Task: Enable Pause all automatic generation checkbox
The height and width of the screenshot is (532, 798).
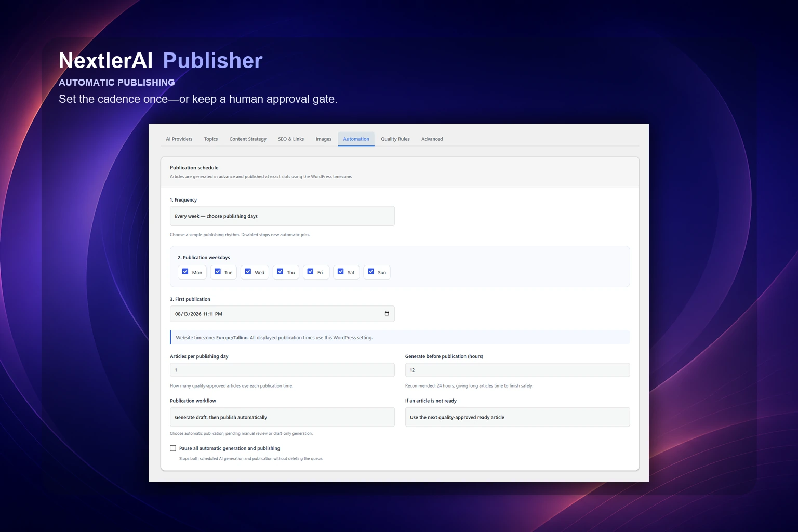Action: (x=173, y=448)
